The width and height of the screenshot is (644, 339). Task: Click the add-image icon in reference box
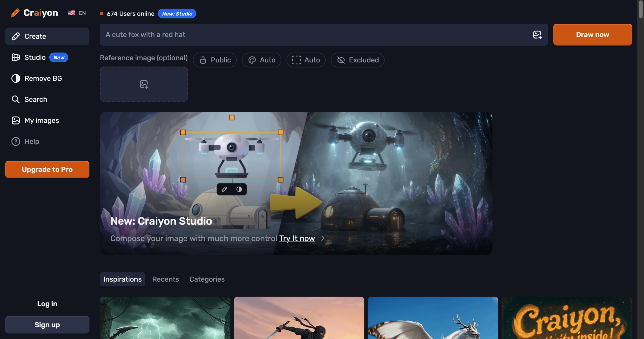[x=144, y=84]
